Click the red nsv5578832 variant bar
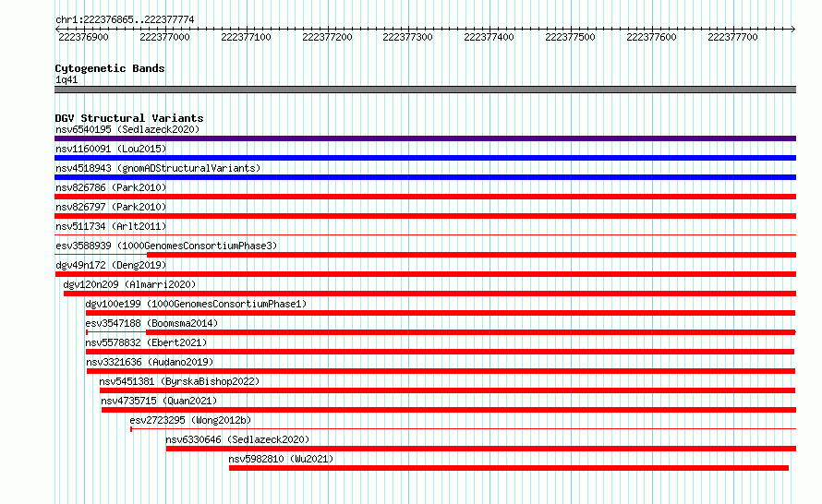The image size is (822, 504). pyautogui.click(x=440, y=352)
